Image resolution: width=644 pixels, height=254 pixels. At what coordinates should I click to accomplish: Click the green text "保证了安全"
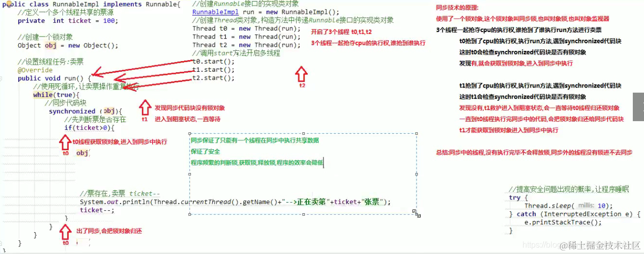(x=206, y=152)
